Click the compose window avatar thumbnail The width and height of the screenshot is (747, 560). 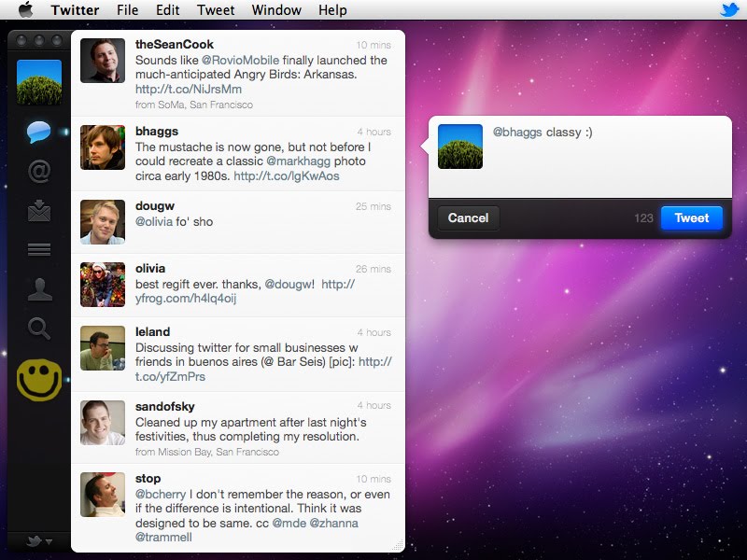pyautogui.click(x=460, y=147)
